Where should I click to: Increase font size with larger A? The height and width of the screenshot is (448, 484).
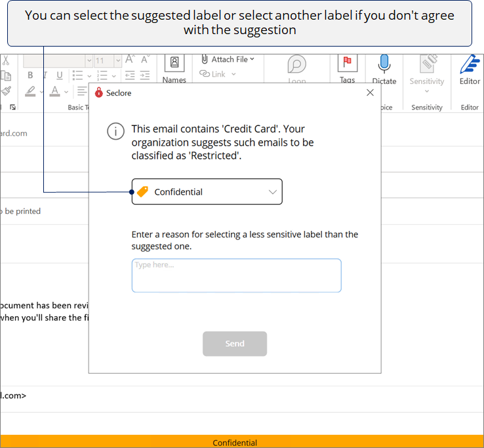[x=130, y=60]
